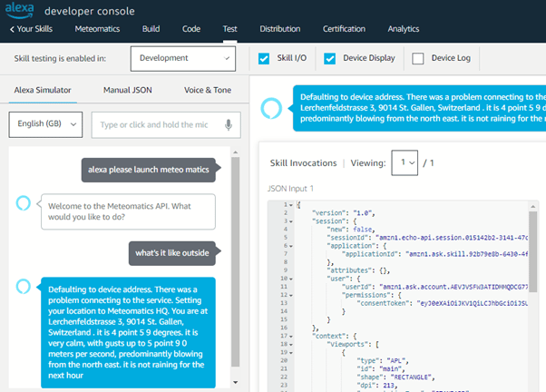The width and height of the screenshot is (546, 392).
Task: Click the Alexa logo in header
Action: point(20,9)
